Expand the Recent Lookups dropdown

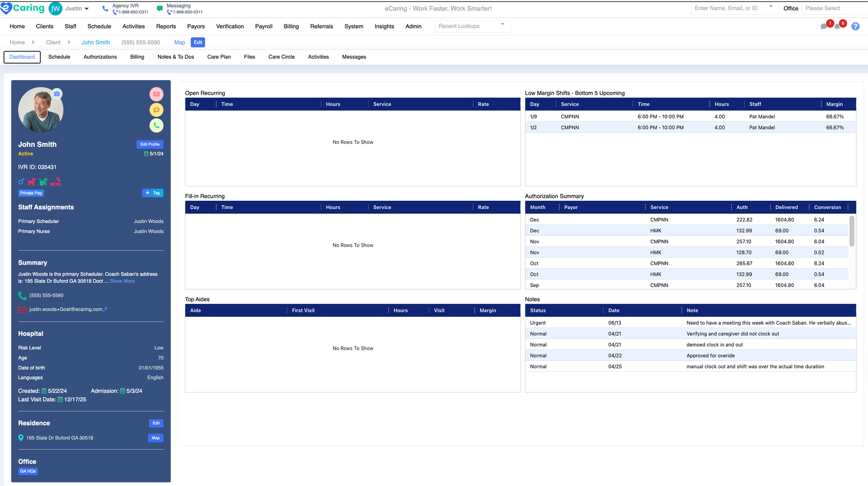coord(472,26)
